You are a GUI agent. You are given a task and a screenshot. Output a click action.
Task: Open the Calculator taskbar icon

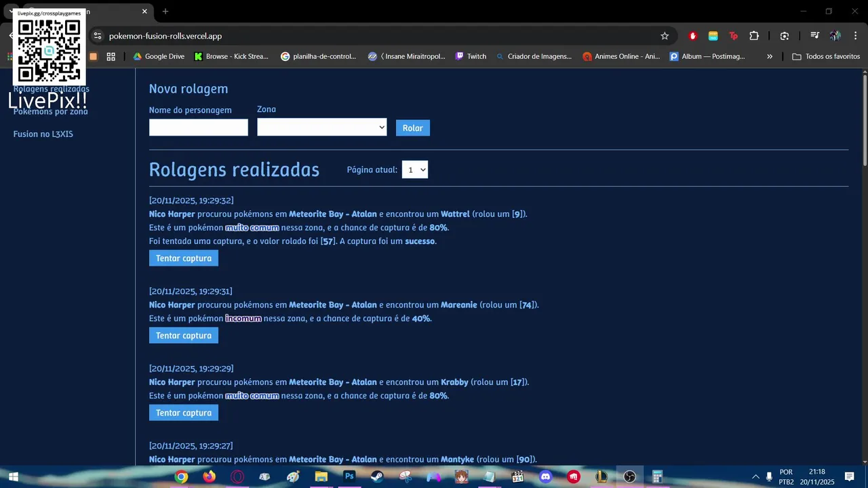[x=657, y=476]
